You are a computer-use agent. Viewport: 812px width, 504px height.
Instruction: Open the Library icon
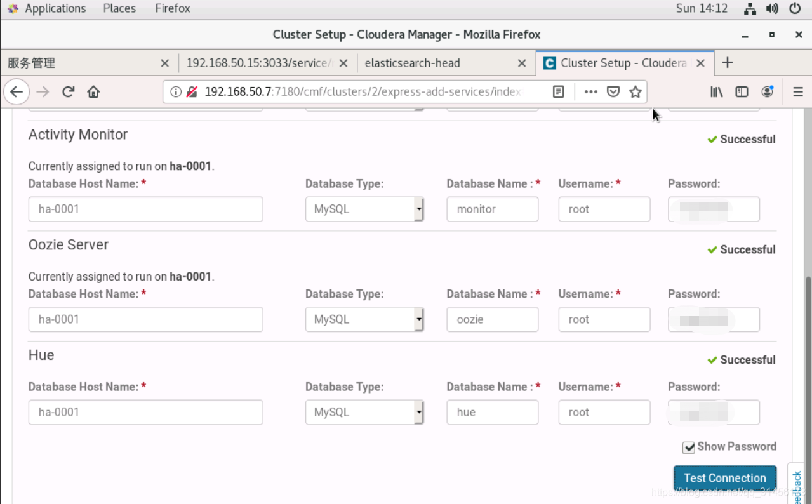pos(717,92)
